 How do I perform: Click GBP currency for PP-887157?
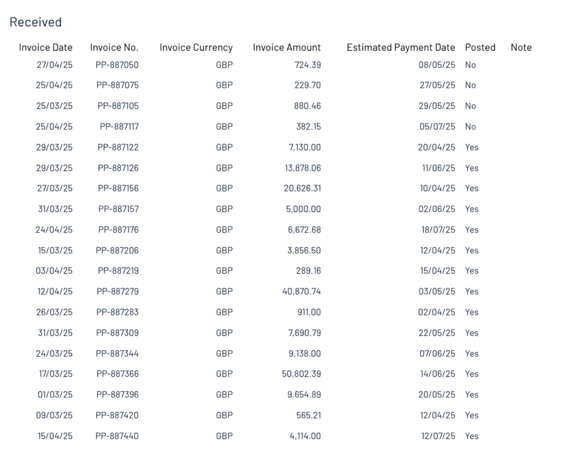(x=224, y=209)
